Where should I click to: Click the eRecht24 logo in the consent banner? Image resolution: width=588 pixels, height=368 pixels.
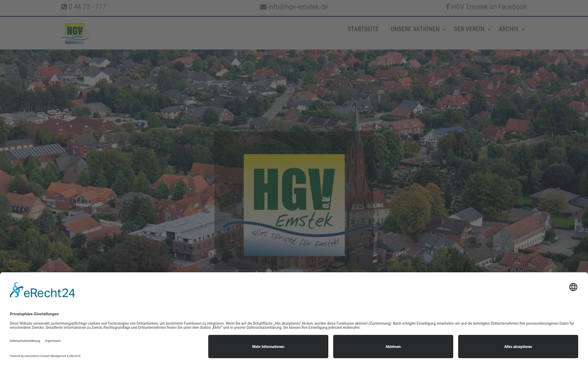coord(42,290)
